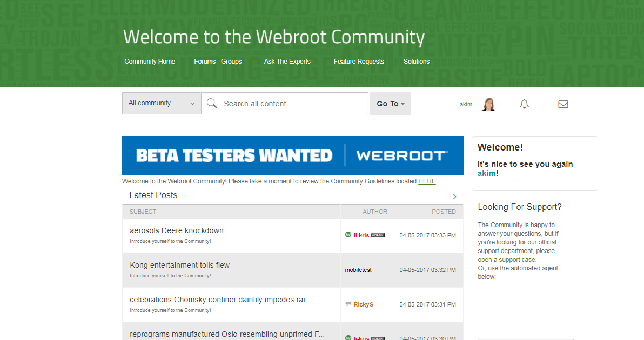Click inside Search all content field
This screenshot has width=644, height=340.
pyautogui.click(x=285, y=104)
